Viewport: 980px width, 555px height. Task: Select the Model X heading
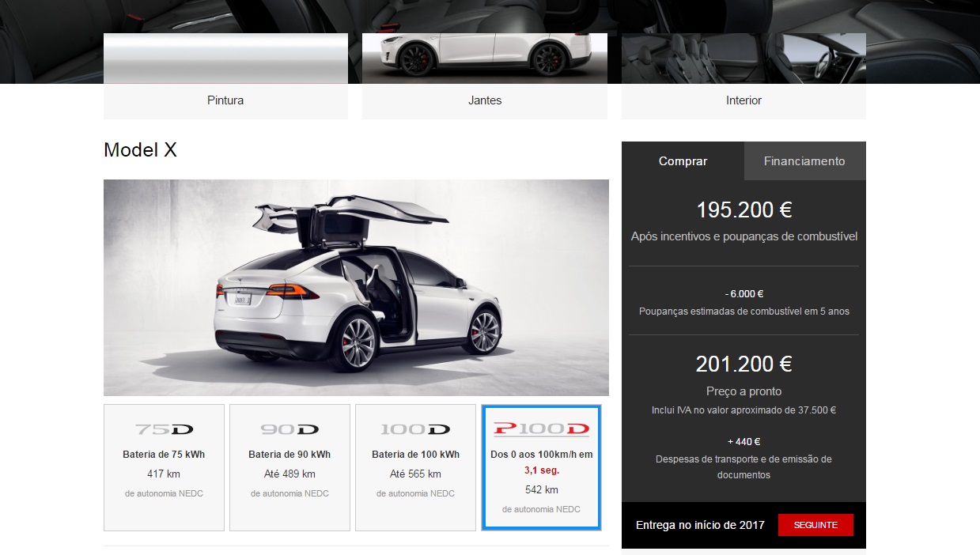[x=140, y=149]
